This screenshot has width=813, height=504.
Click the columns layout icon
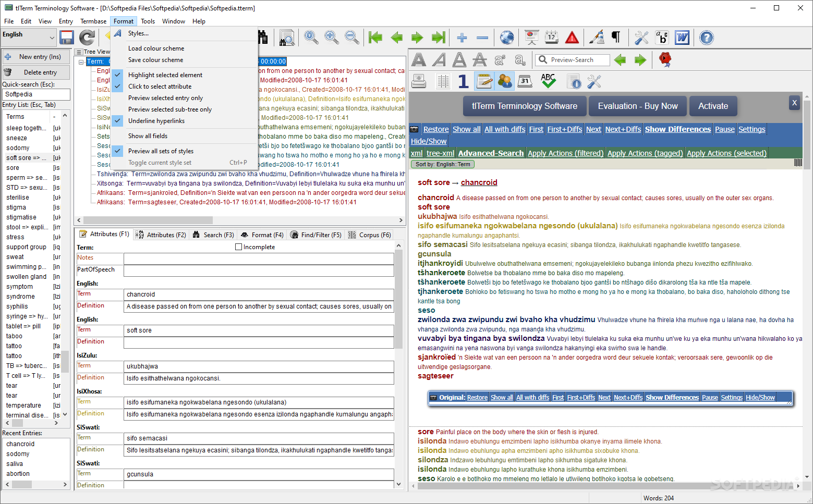[443, 81]
